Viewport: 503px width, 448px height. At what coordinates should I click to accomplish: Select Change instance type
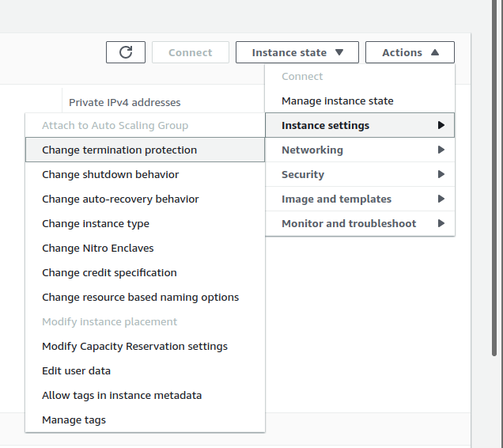click(x=96, y=223)
